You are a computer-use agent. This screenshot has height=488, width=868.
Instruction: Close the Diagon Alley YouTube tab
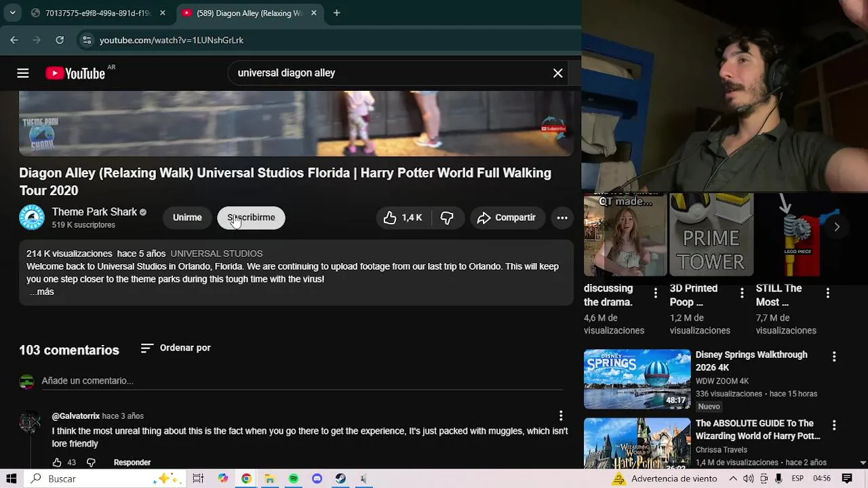click(313, 13)
